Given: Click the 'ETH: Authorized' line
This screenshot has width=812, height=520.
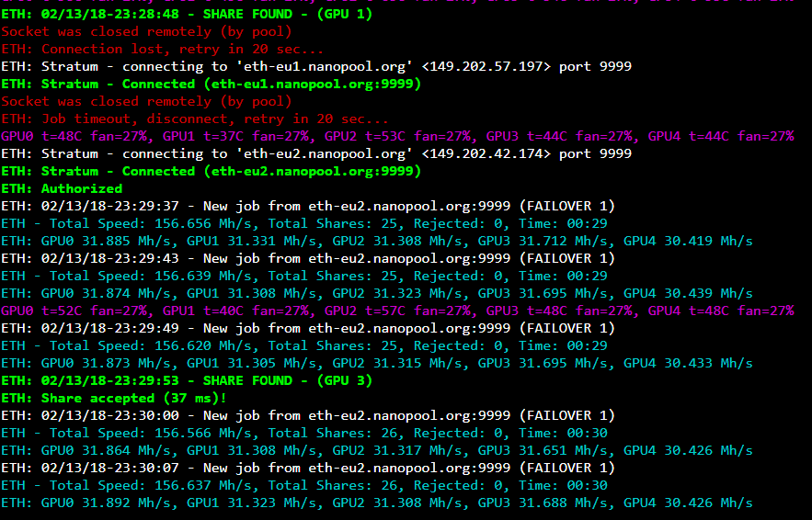Looking at the screenshot, I should 62,189.
